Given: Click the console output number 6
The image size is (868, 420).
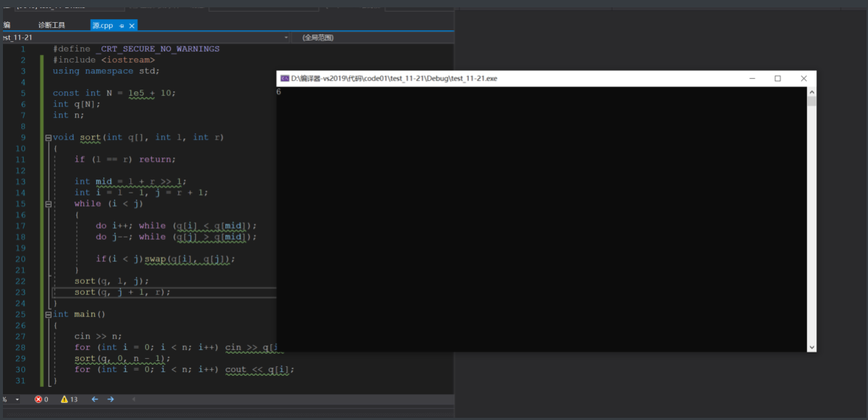Looking at the screenshot, I should click(278, 92).
